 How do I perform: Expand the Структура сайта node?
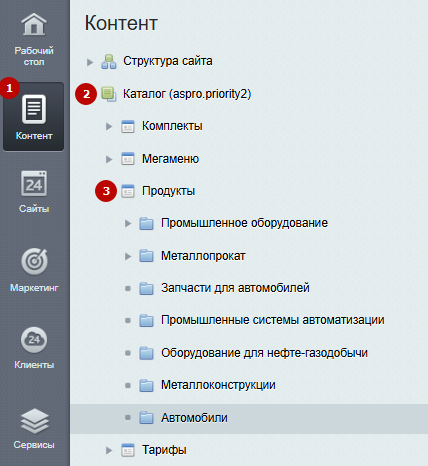click(90, 62)
